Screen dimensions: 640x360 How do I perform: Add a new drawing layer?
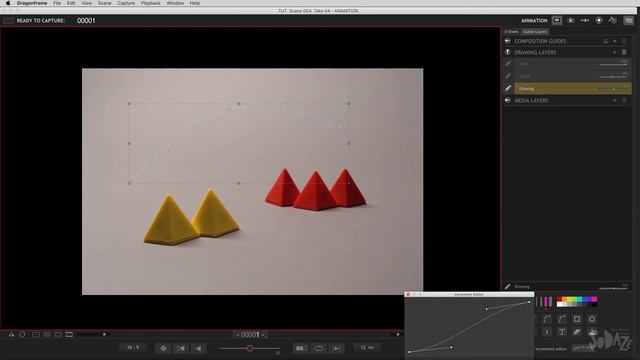[x=615, y=52]
